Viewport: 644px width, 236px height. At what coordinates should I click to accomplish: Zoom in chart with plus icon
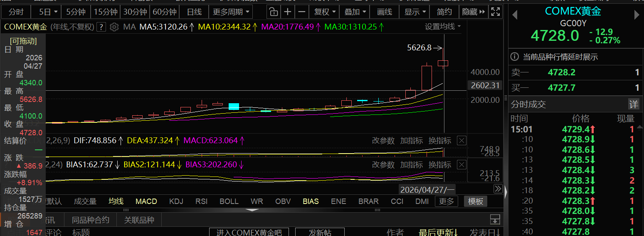287,12
